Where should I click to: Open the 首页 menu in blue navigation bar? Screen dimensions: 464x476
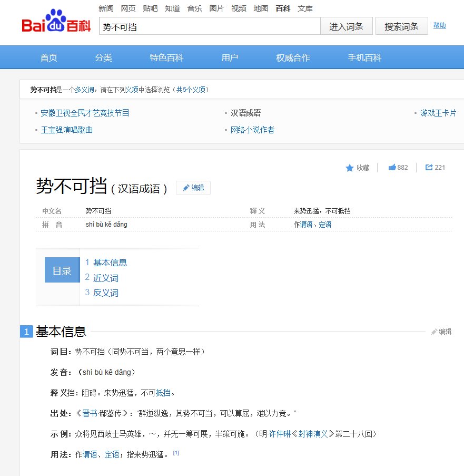coord(48,58)
